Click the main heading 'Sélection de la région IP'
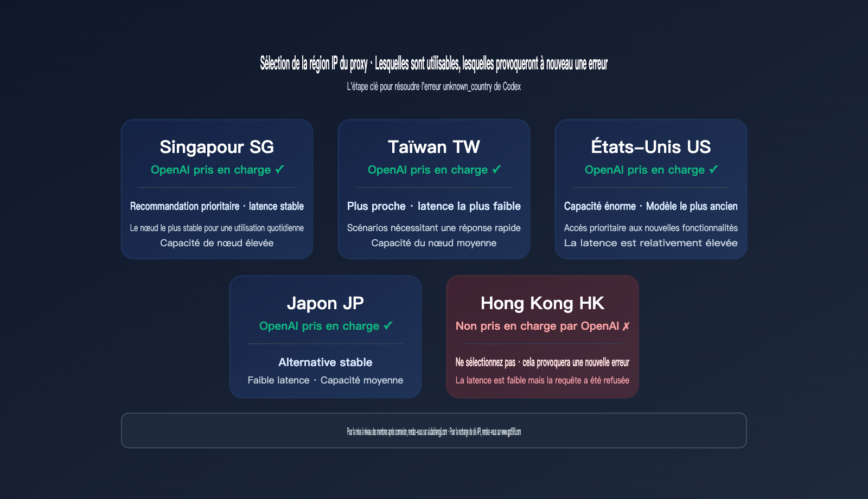Screen dimensions: 868x499 (434, 63)
